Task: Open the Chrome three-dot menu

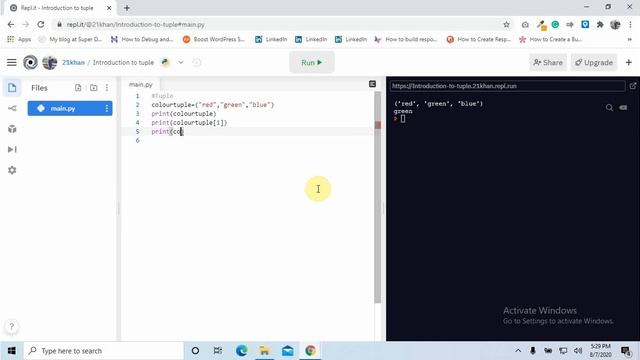Action: click(x=630, y=24)
